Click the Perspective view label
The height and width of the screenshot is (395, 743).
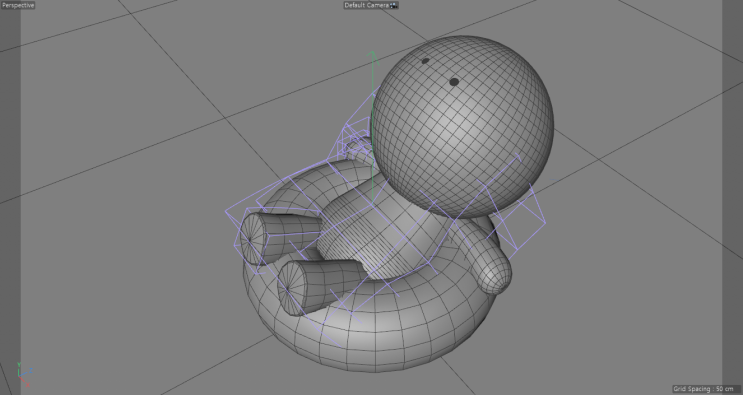click(18, 5)
